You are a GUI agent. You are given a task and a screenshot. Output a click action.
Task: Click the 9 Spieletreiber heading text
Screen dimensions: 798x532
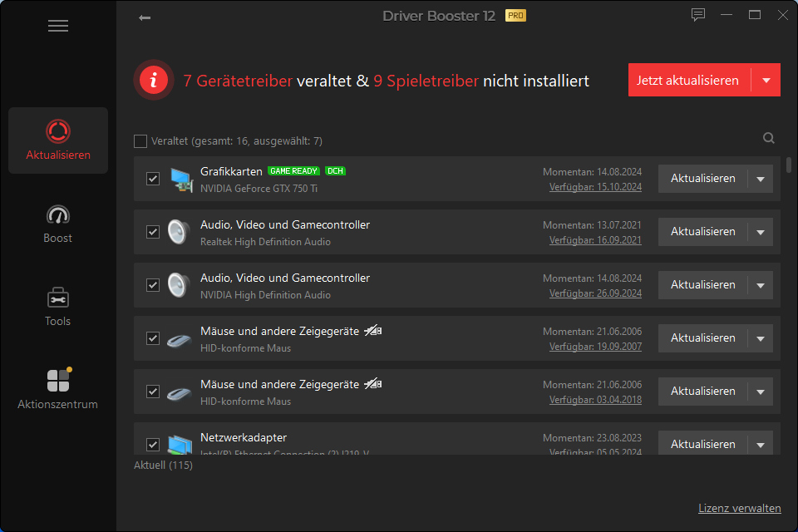(426, 81)
